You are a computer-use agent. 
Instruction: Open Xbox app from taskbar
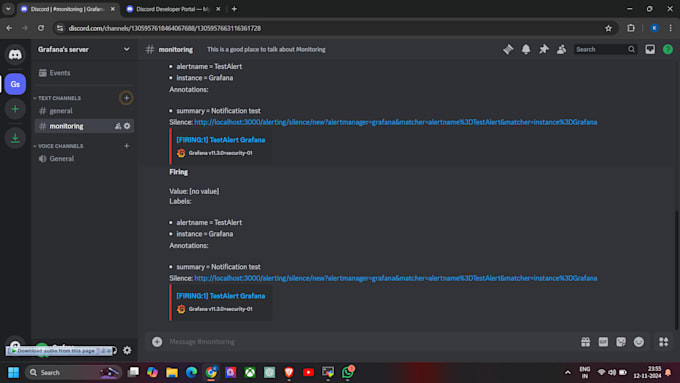click(250, 373)
